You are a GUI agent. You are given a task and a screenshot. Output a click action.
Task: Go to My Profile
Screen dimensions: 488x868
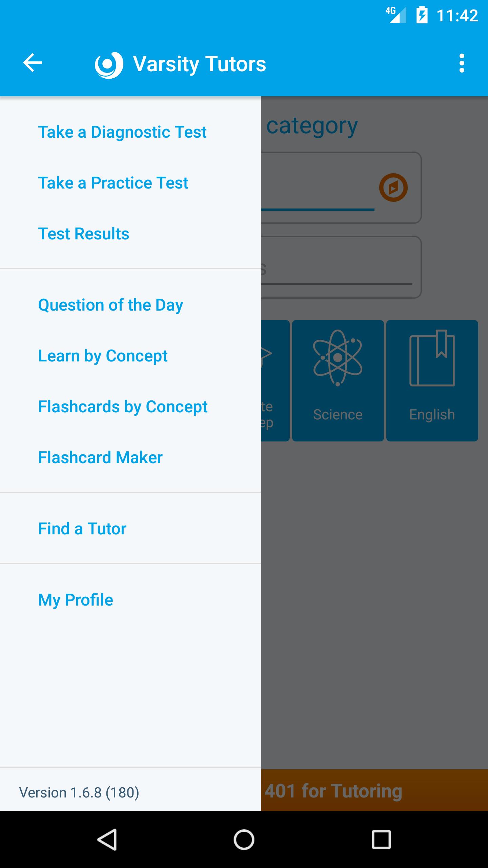(x=76, y=600)
